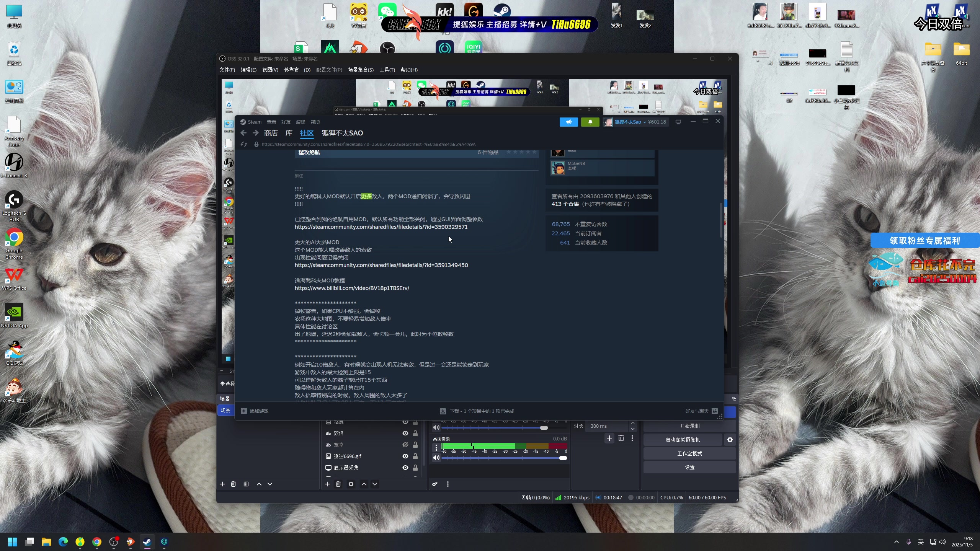Open OBS 工具(T) menu
The image size is (980, 551).
(387, 70)
